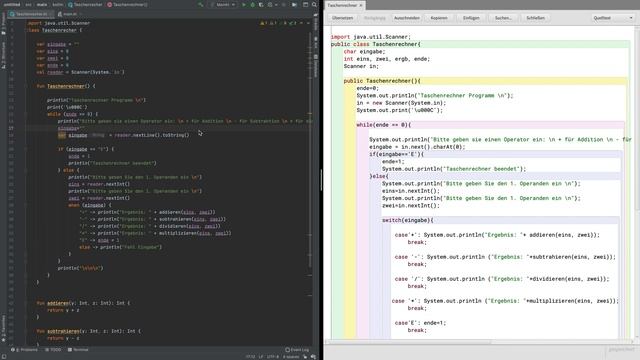Click the horizontal scrollbar of BlueJ editor

(x=480, y=342)
